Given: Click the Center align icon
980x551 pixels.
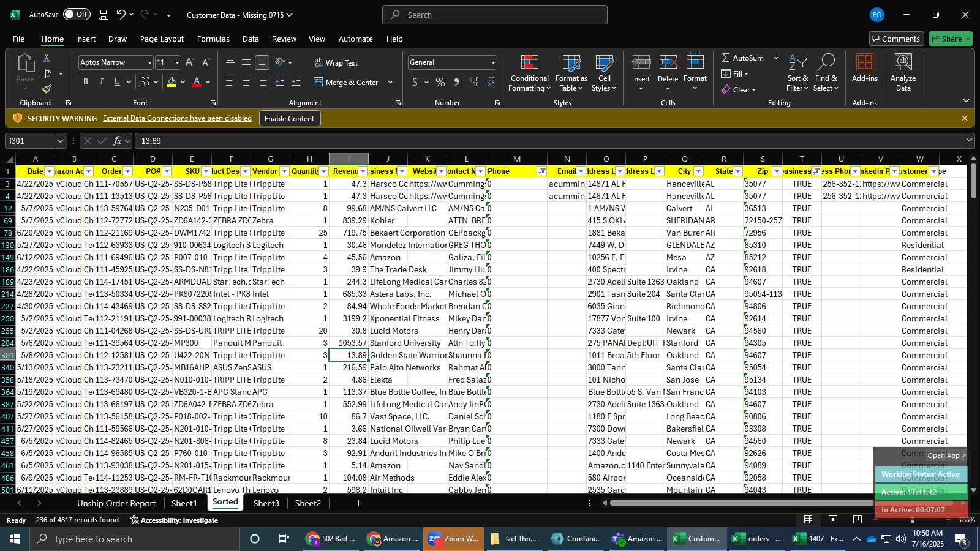Looking at the screenshot, I should (x=246, y=82).
